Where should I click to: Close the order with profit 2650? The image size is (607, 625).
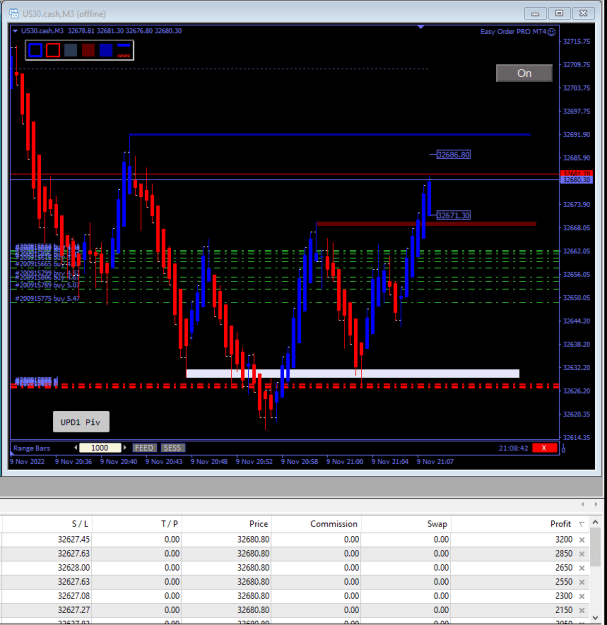582,568
